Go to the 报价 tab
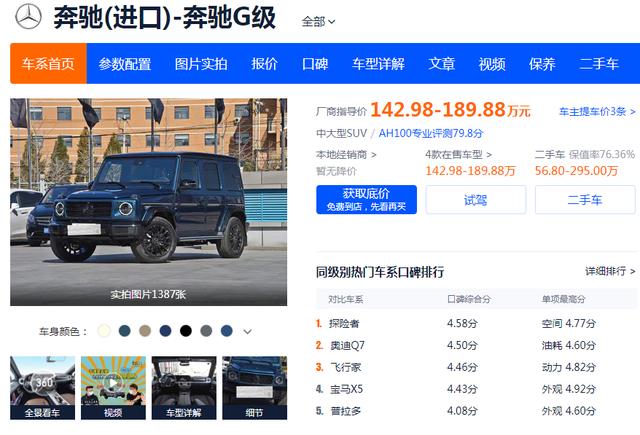The height and width of the screenshot is (435, 640). (x=264, y=64)
